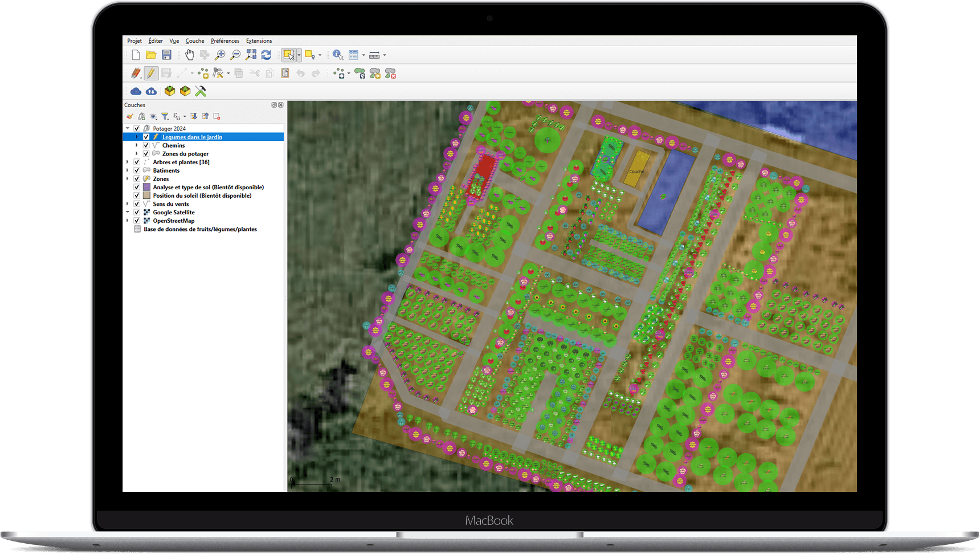Expand Arbres et plantes layer

[x=128, y=162]
